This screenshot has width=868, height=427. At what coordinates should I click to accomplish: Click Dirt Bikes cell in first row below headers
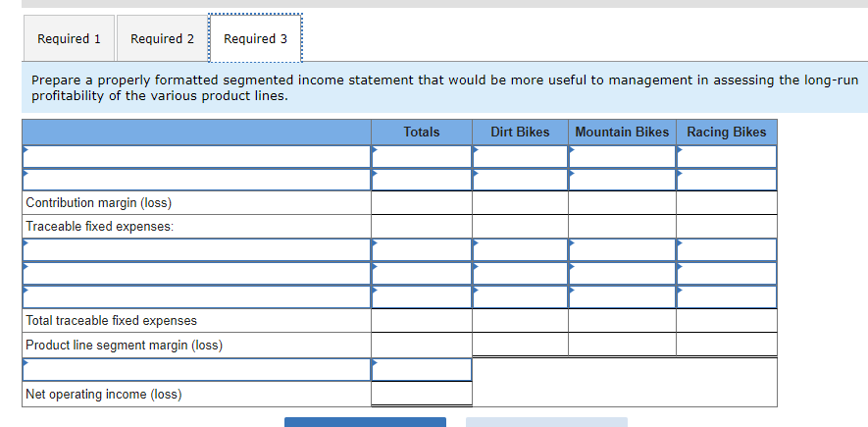click(x=521, y=157)
